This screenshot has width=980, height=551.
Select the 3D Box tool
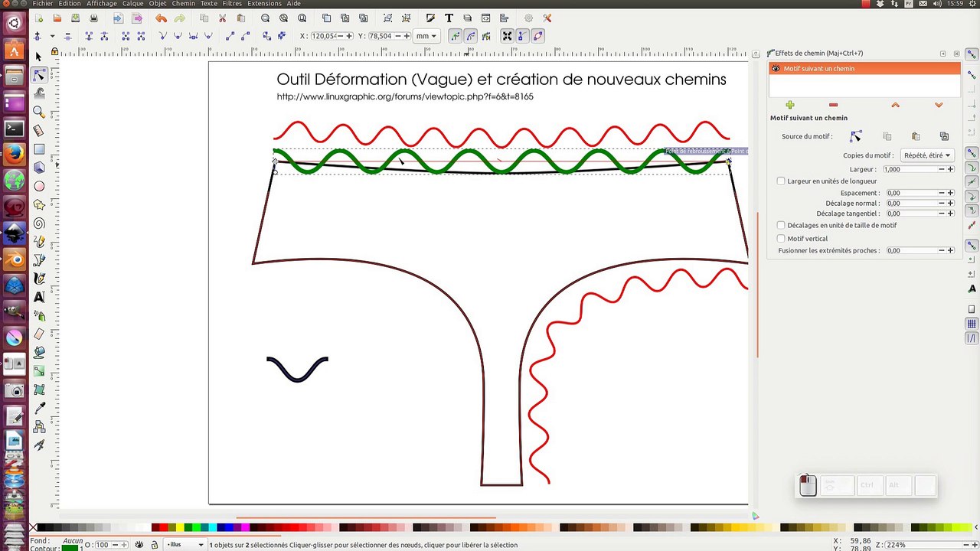point(39,168)
